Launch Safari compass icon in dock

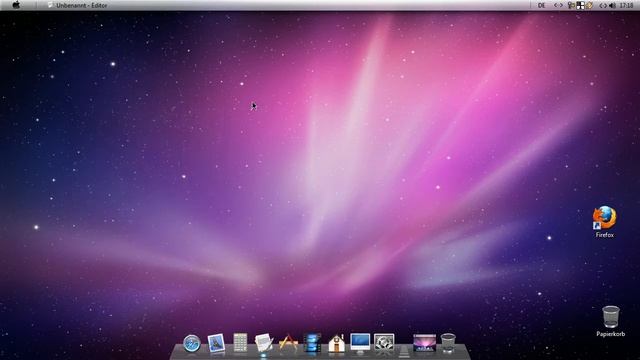click(x=192, y=343)
